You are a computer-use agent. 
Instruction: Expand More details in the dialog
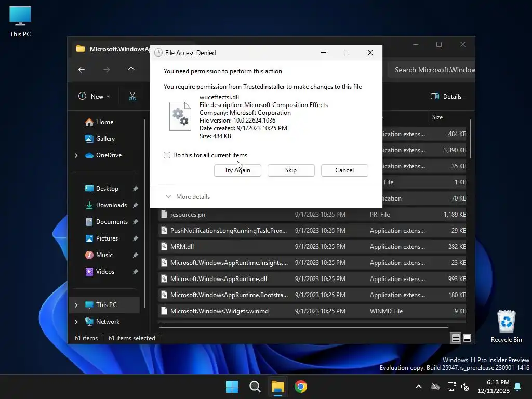click(x=188, y=197)
